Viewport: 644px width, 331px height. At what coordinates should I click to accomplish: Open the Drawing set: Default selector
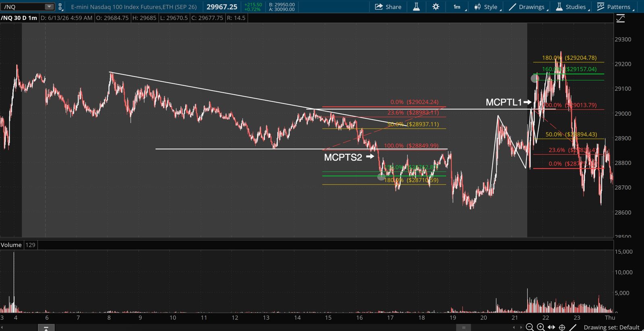tap(611, 327)
